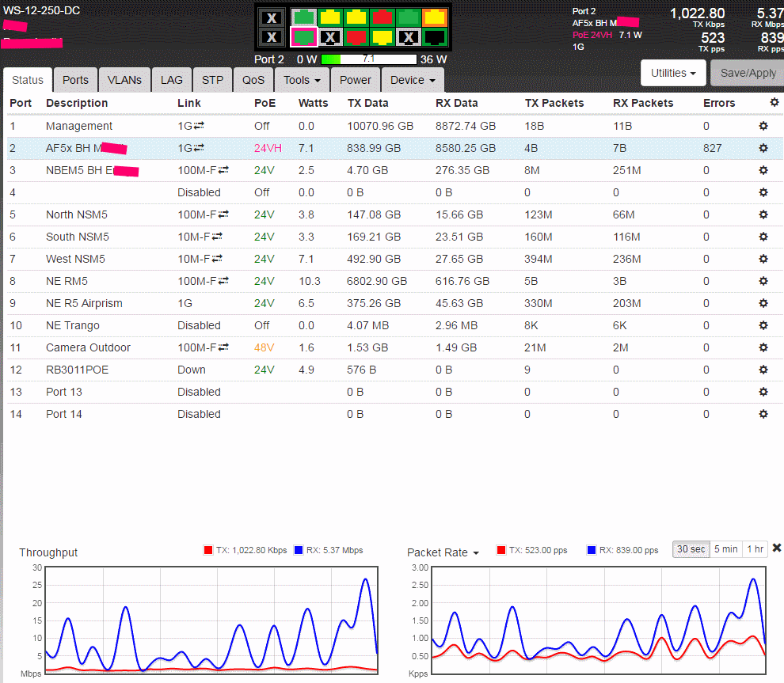
Task: Open the Packet Rate graph type dropdown
Action: (x=443, y=552)
